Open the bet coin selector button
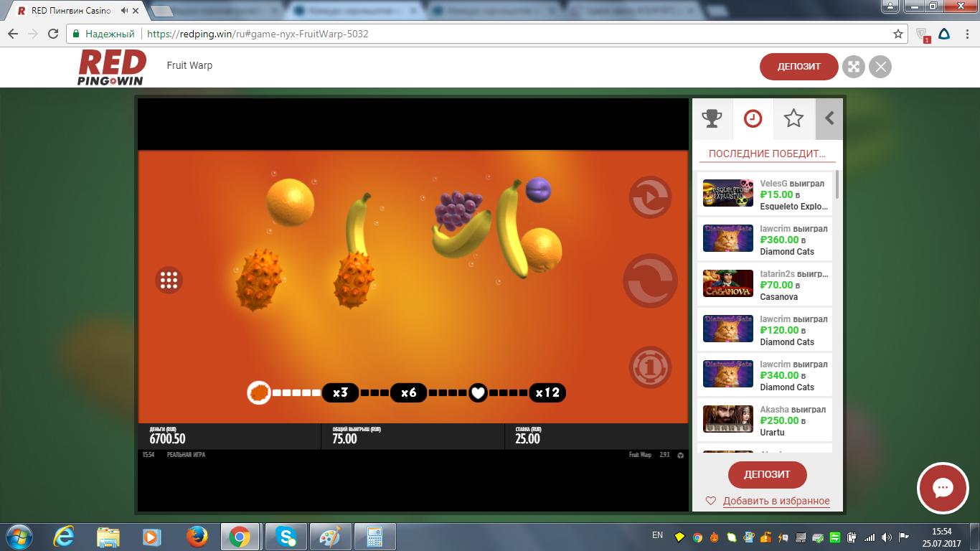The image size is (980, 551). [x=650, y=367]
